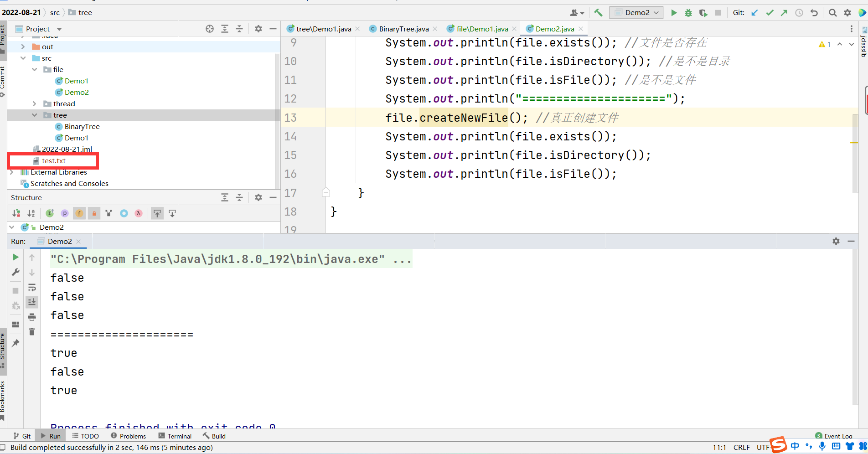Open TODO tool window tab
868x454 pixels.
coord(86,436)
